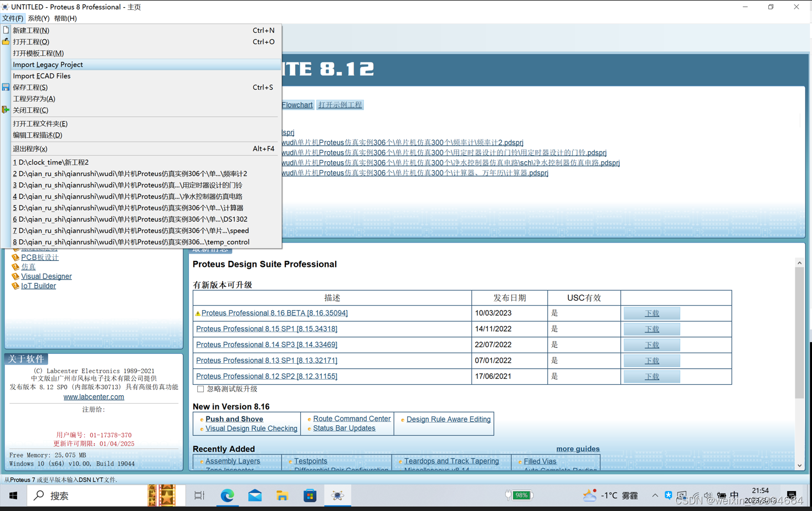Image resolution: width=812 pixels, height=511 pixels.
Task: Click the more guides link
Action: [578, 449]
